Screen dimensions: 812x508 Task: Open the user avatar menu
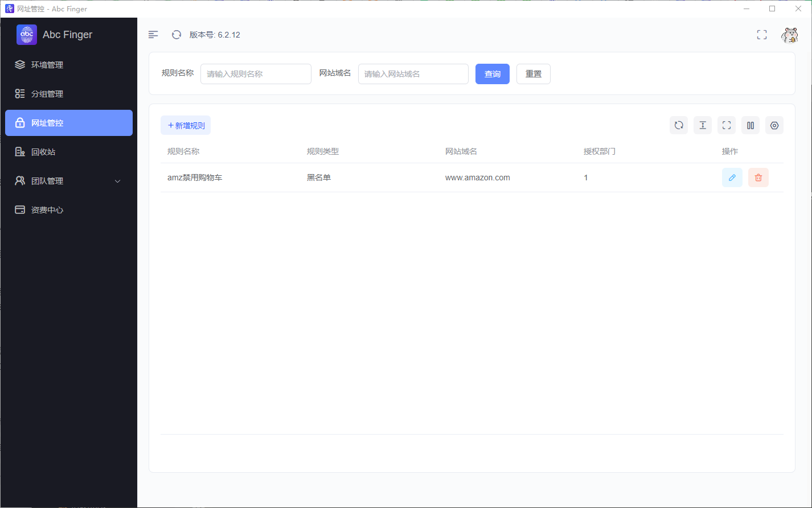pyautogui.click(x=789, y=35)
